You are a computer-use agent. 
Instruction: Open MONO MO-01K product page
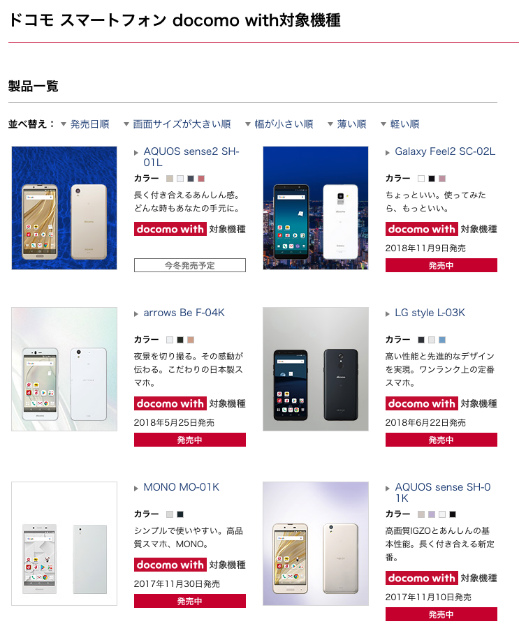[x=181, y=487]
